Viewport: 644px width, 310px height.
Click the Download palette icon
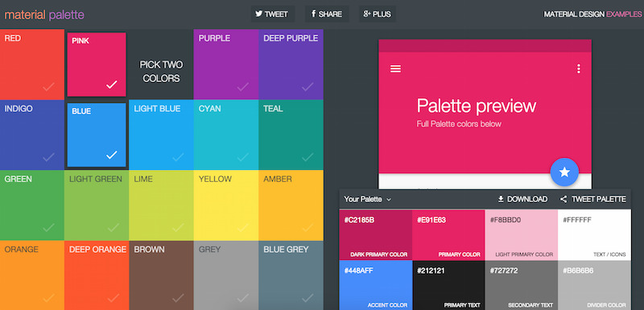click(501, 199)
